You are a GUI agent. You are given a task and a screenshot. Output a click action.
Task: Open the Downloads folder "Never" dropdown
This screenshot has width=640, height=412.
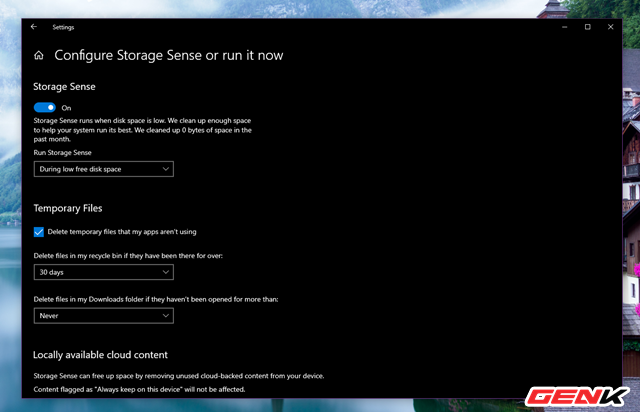[103, 316]
